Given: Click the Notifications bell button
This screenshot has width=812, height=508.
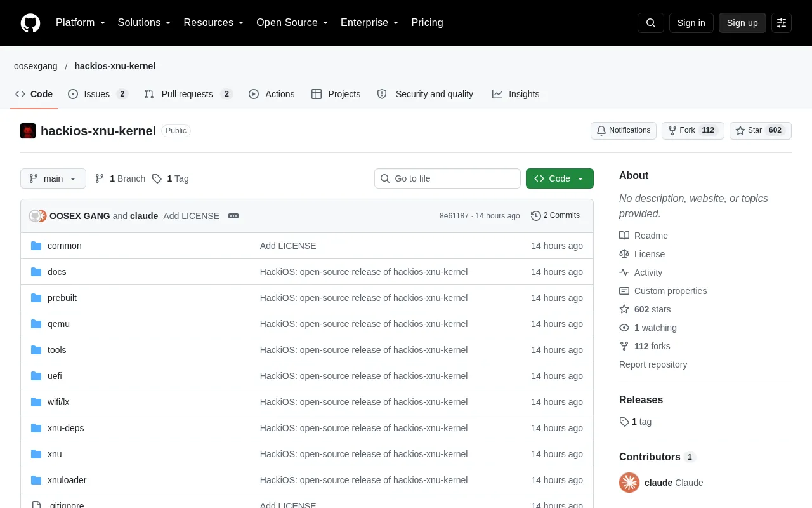Looking at the screenshot, I should tap(624, 130).
